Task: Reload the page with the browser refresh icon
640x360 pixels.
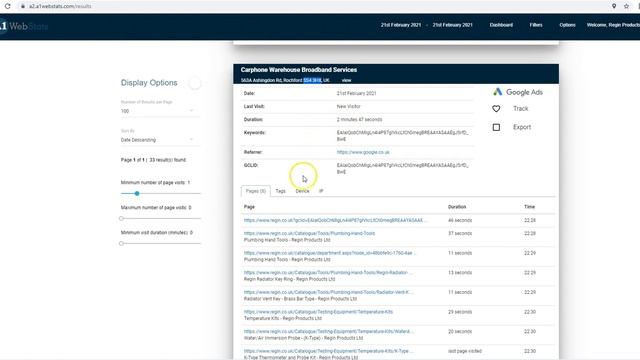Action: coord(7,6)
